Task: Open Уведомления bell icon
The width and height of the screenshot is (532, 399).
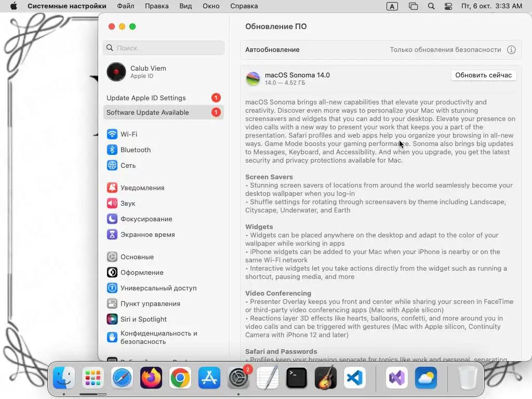Action: click(112, 188)
